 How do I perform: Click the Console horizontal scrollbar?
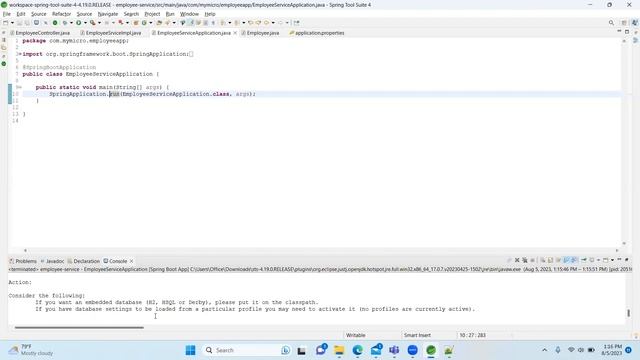click(79, 327)
